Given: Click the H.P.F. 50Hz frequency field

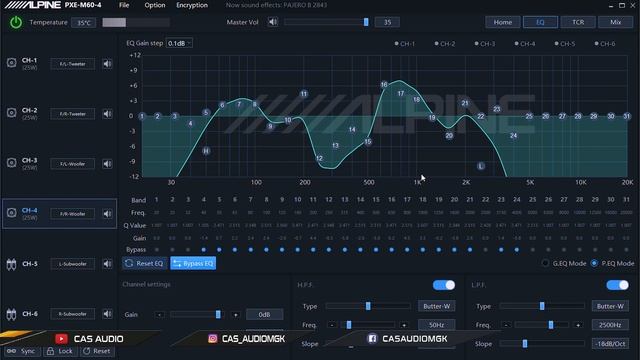Looking at the screenshot, I should (x=436, y=325).
